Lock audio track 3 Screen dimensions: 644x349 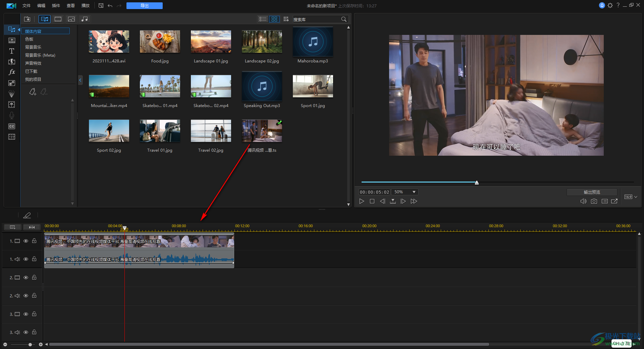(34, 332)
